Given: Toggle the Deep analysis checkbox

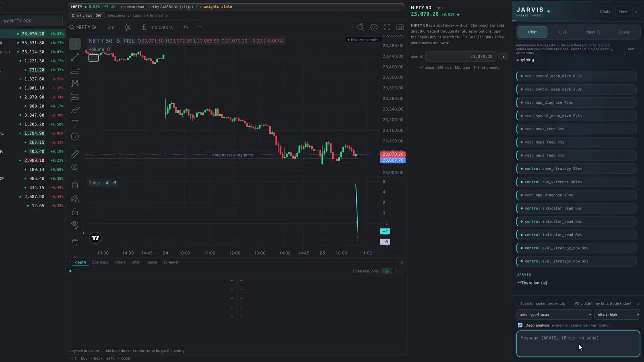Looking at the screenshot, I should coord(520,325).
